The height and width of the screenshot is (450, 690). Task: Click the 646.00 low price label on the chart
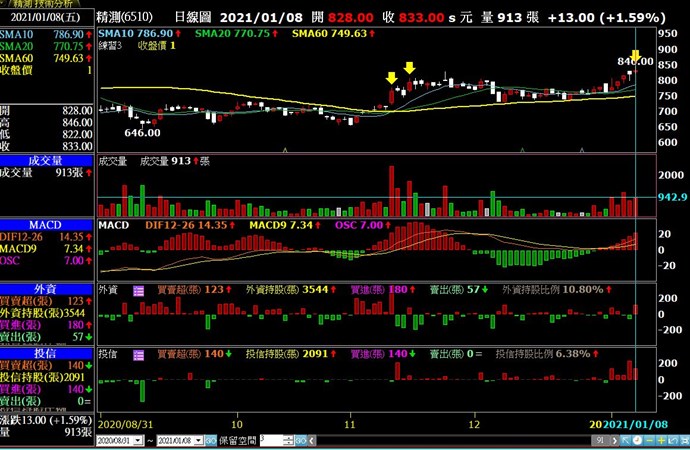pyautogui.click(x=142, y=132)
